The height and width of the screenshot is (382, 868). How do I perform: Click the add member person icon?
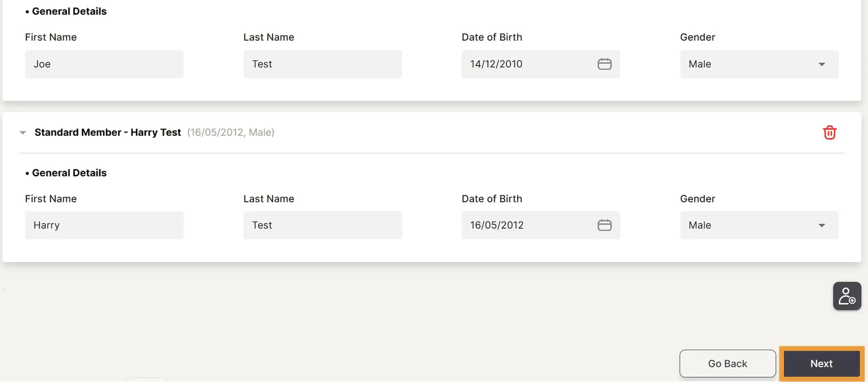[x=847, y=296]
